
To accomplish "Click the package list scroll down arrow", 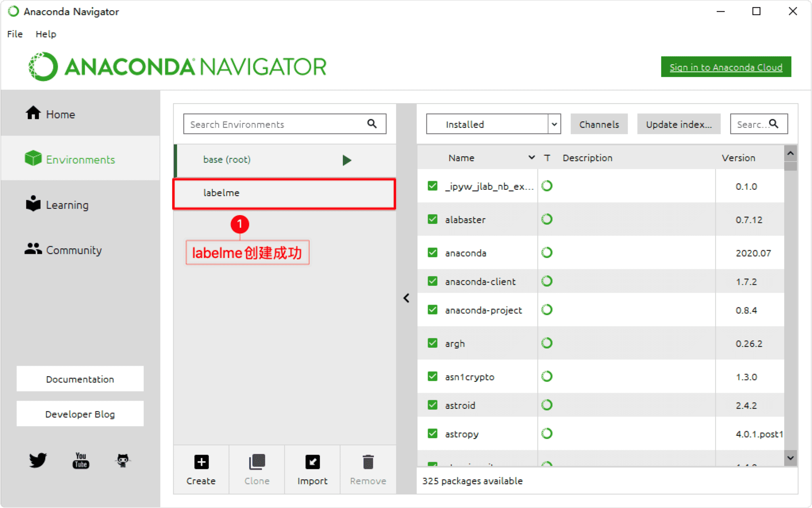I will pos(790,458).
